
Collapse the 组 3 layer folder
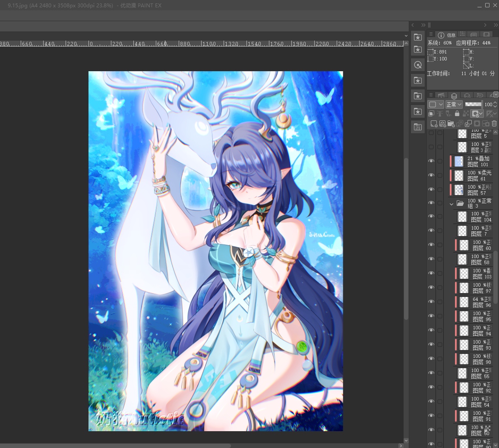click(x=451, y=204)
